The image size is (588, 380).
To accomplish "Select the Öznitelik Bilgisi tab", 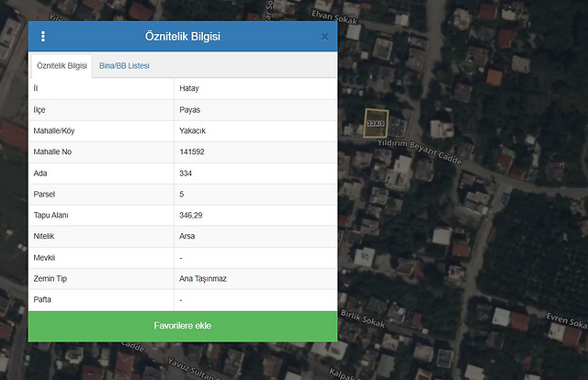I will [x=61, y=66].
